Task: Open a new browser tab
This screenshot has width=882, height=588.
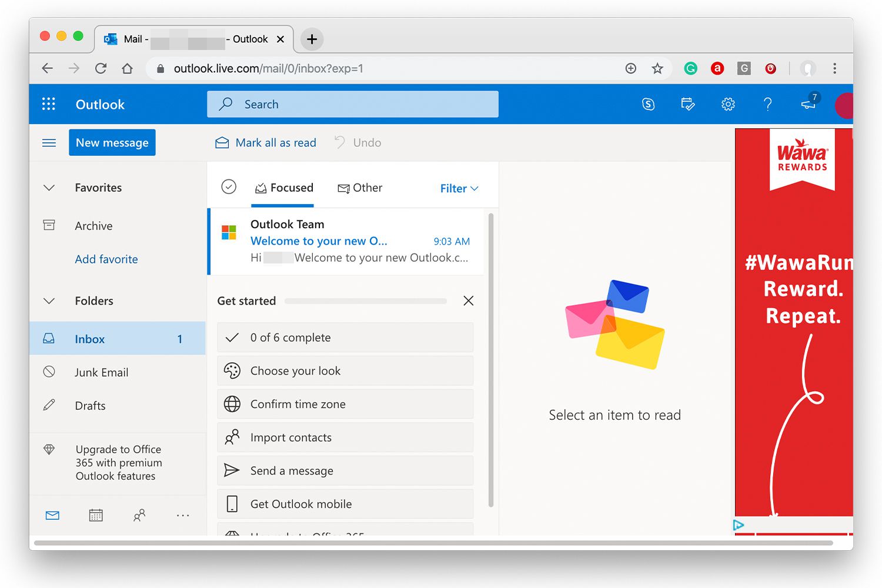Action: [x=312, y=39]
